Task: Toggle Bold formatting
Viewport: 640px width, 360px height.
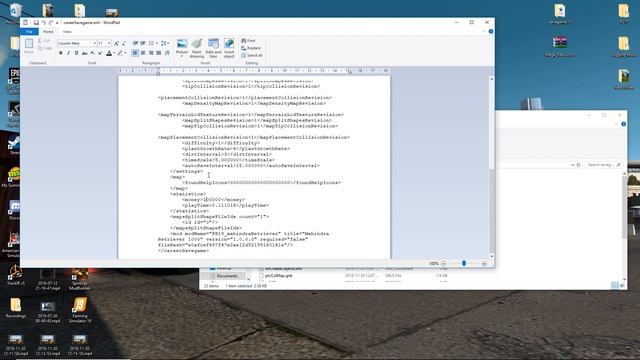Action: [61, 53]
